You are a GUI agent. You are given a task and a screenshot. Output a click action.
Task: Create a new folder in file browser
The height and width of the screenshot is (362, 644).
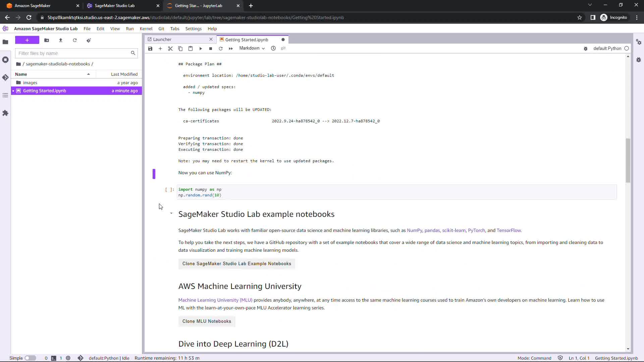(47, 40)
